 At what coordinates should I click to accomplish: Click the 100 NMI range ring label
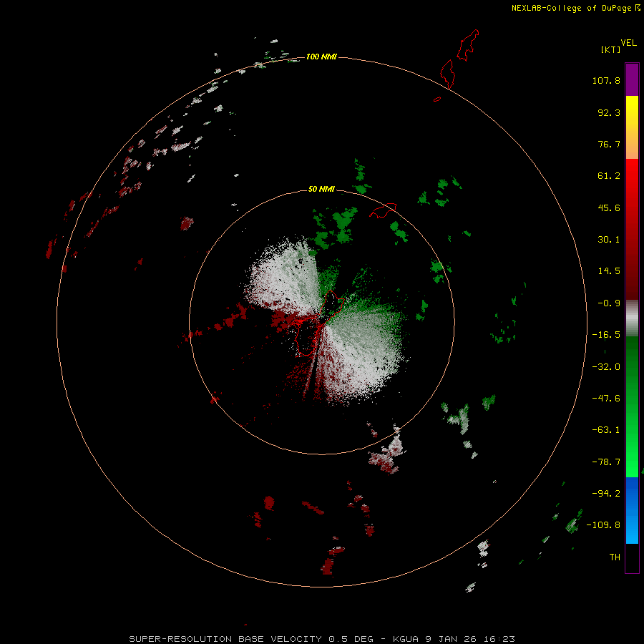click(x=321, y=57)
